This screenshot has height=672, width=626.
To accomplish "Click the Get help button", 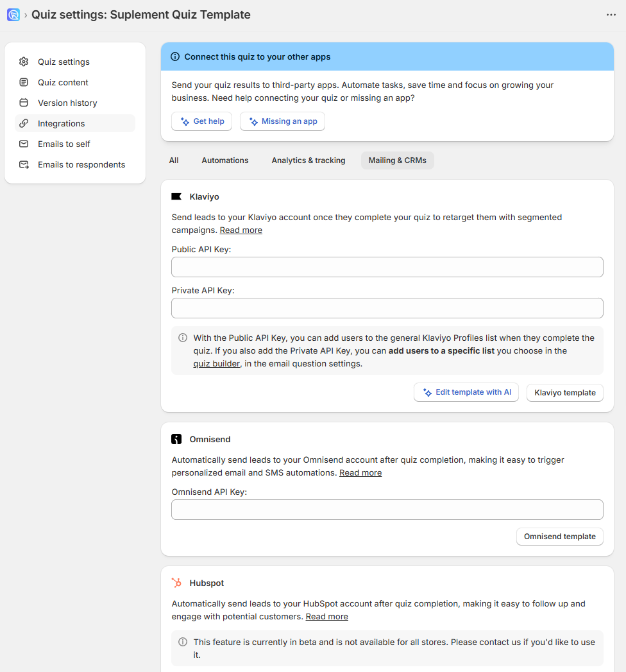I will point(201,121).
